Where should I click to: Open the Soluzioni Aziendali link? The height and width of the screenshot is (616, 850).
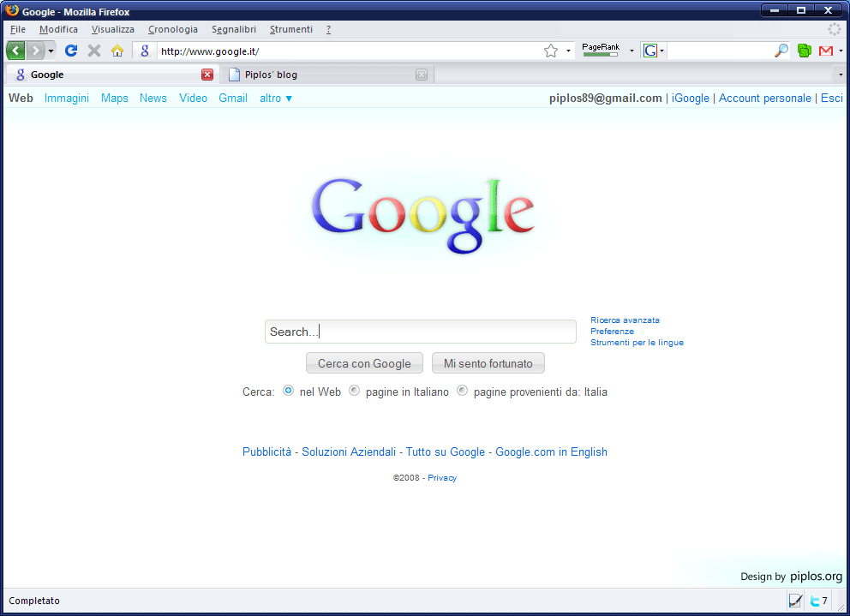coord(349,452)
